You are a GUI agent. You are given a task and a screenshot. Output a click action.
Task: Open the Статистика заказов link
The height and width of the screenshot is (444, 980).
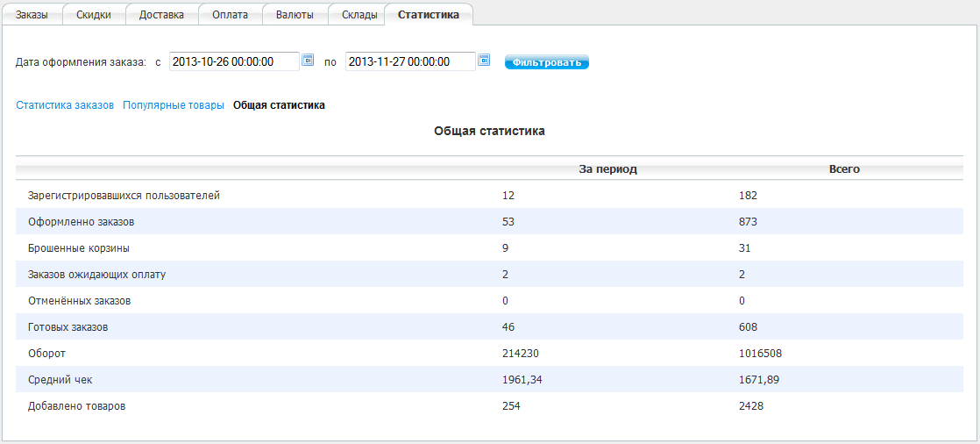click(x=65, y=105)
